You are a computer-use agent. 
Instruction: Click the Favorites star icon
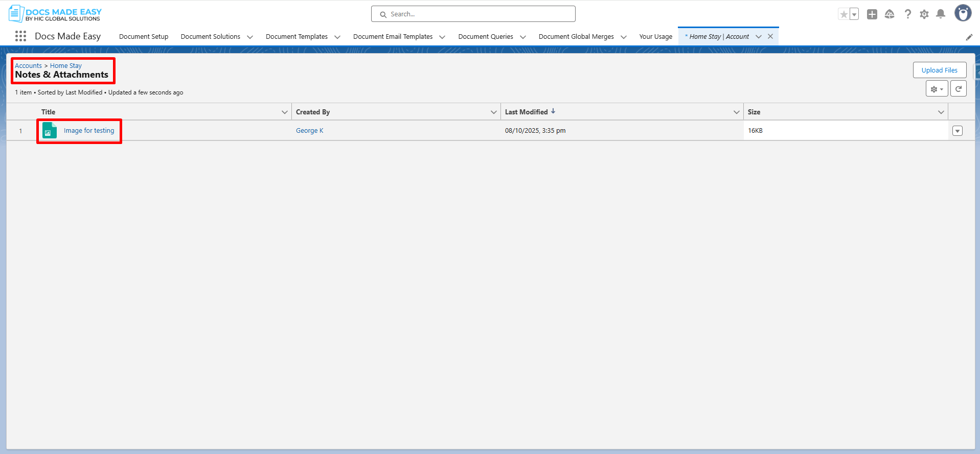click(x=844, y=14)
